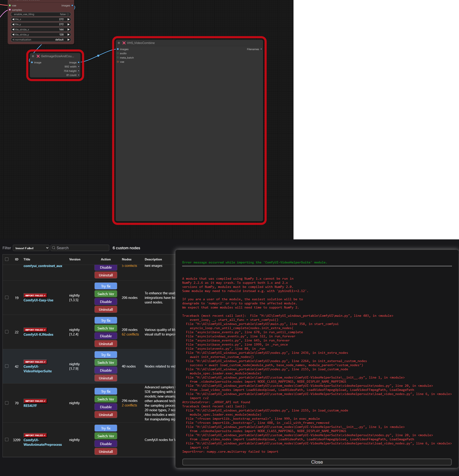This screenshot has height=476, width=459.
Task: Click the IMPORT FAILED badge for ComfyUI-KJNodes
Action: (35, 330)
